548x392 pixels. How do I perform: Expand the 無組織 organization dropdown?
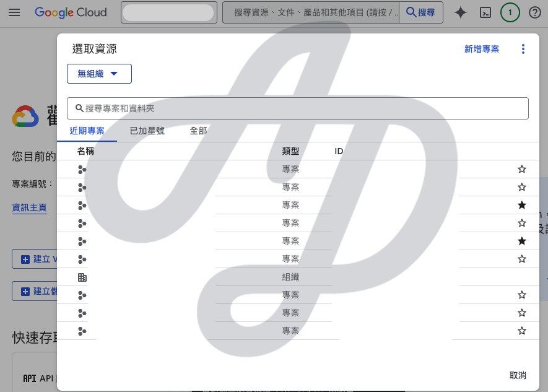click(x=99, y=74)
